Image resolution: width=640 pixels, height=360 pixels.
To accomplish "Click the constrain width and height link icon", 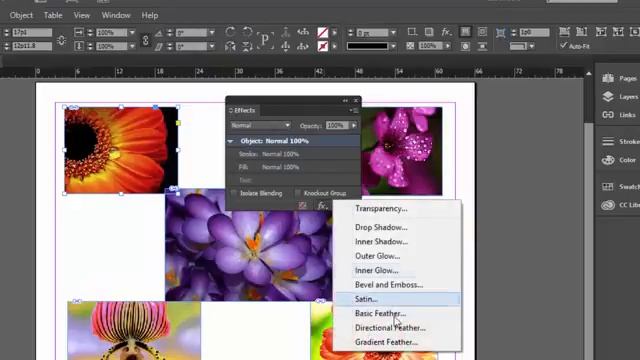I will point(61,40).
